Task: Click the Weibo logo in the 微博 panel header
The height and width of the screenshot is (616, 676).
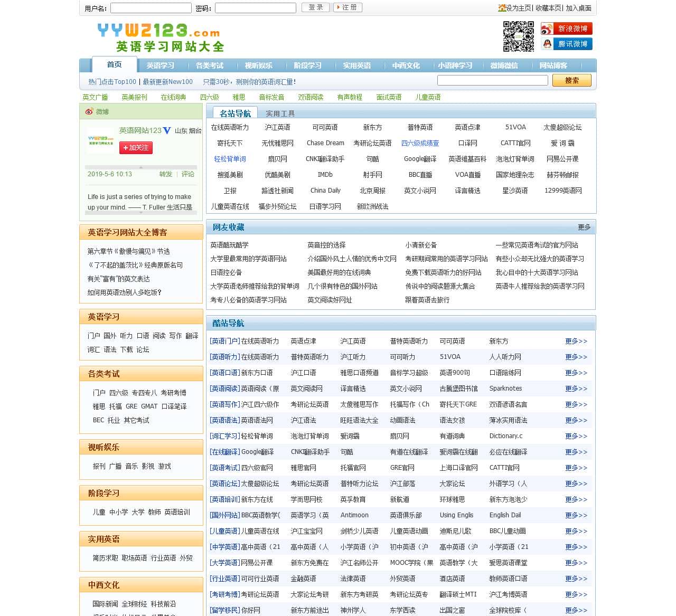Action: click(89, 111)
